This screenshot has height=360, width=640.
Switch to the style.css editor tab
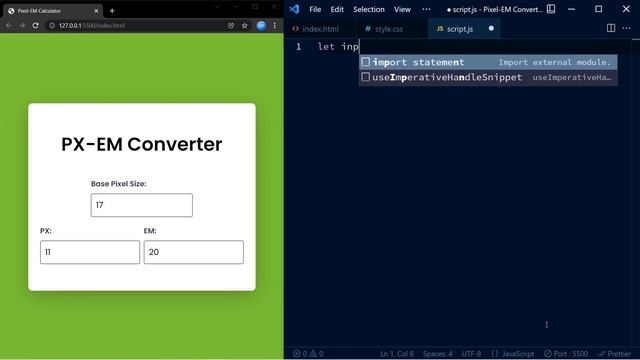tap(389, 29)
